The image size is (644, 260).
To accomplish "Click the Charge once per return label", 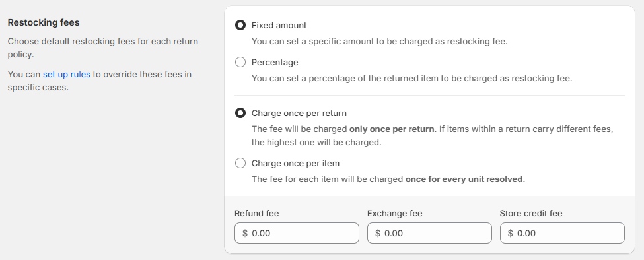I will (x=299, y=114).
